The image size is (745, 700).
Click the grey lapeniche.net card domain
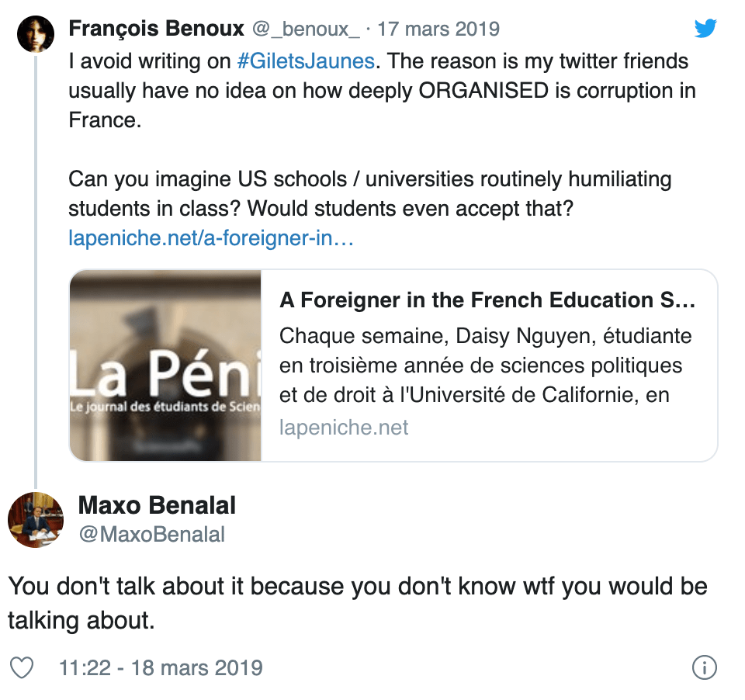343,427
